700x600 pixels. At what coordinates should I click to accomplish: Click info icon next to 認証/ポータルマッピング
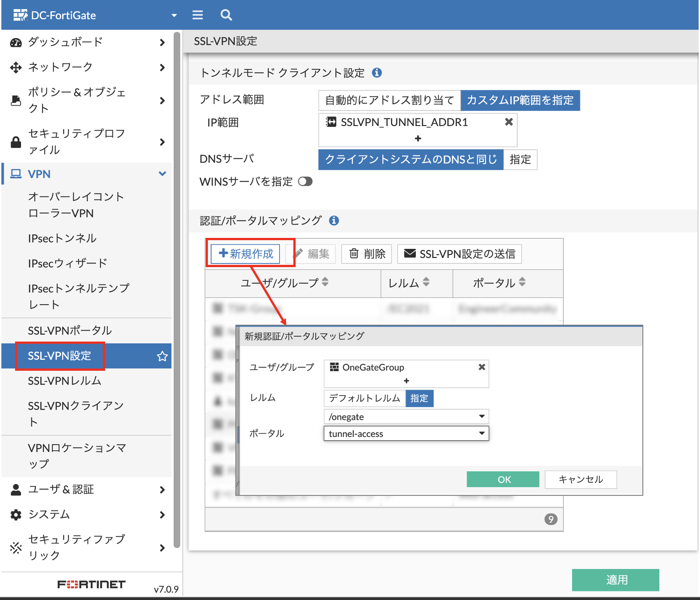click(x=334, y=221)
